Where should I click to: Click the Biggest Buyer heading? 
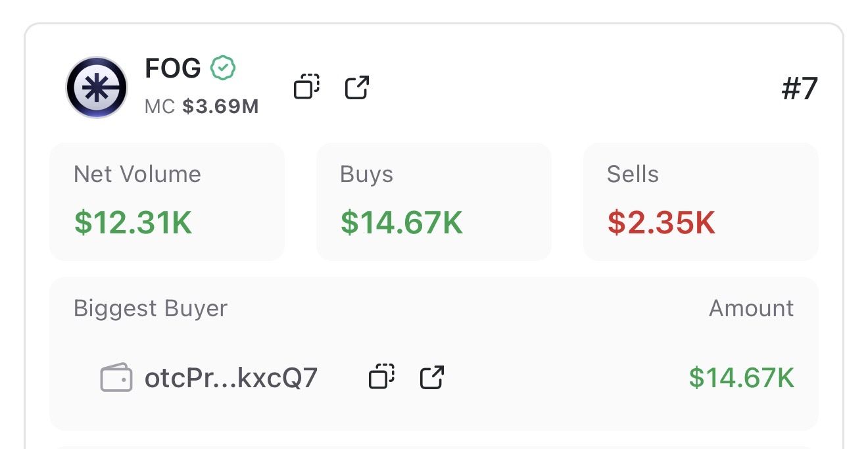pyautogui.click(x=151, y=308)
